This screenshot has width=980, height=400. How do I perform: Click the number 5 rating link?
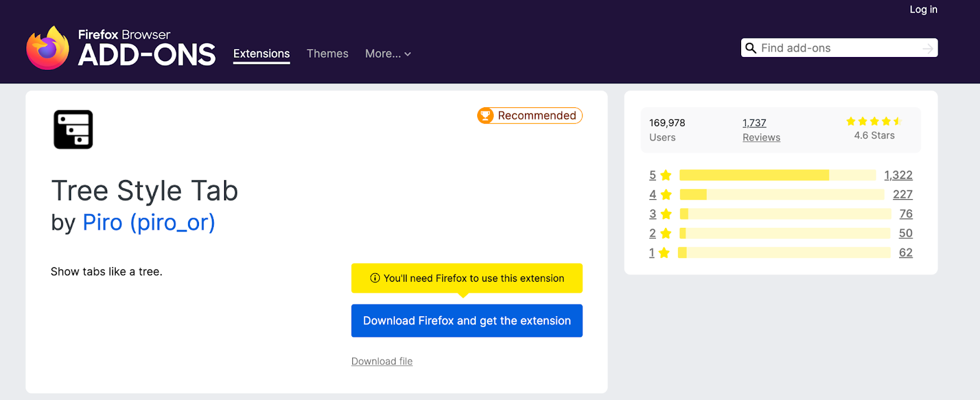(x=653, y=175)
